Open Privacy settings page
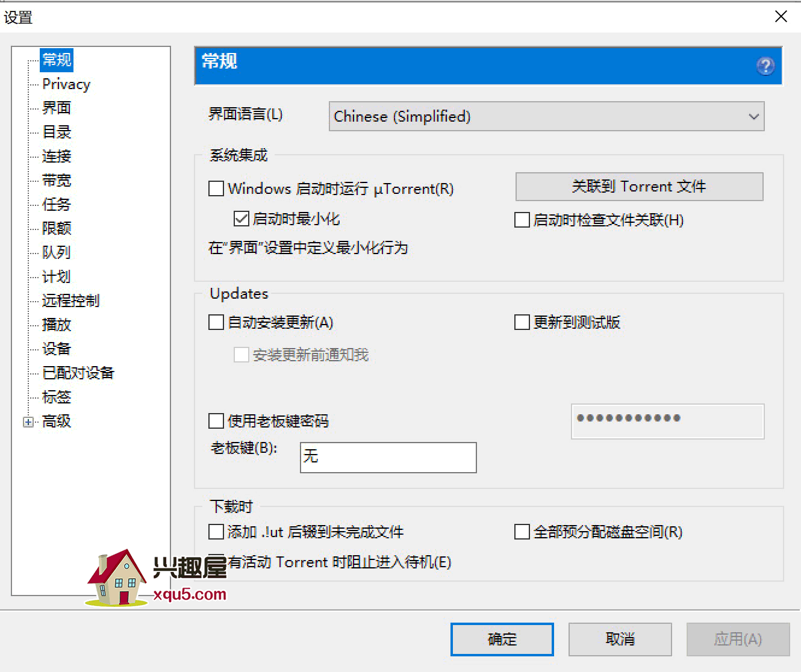The image size is (801, 672). click(66, 84)
